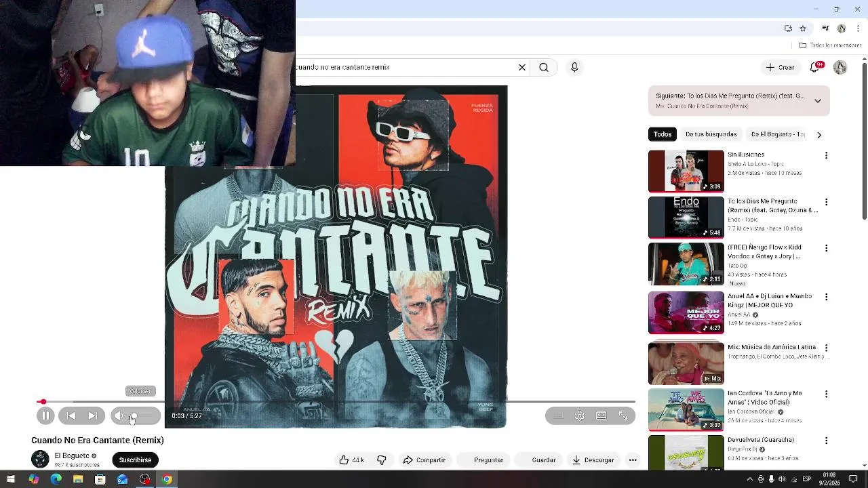Clear the search box with the X

tap(522, 67)
